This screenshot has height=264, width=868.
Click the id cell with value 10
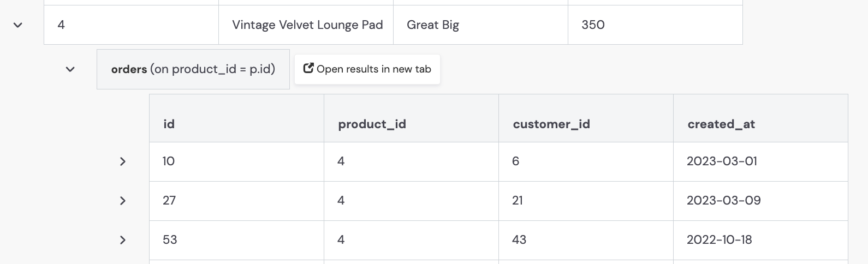click(x=236, y=161)
